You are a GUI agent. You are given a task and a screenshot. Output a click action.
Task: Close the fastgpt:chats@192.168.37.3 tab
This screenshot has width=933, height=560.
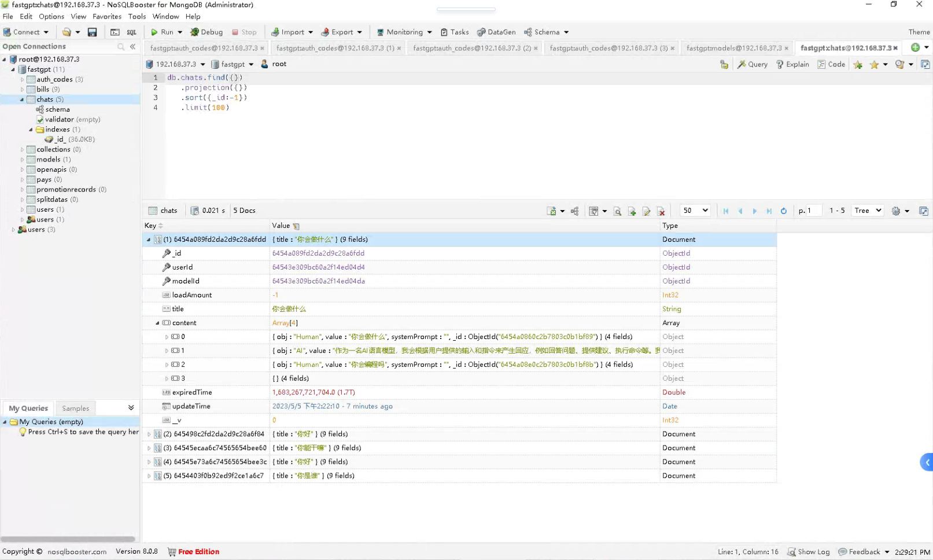pyautogui.click(x=895, y=48)
